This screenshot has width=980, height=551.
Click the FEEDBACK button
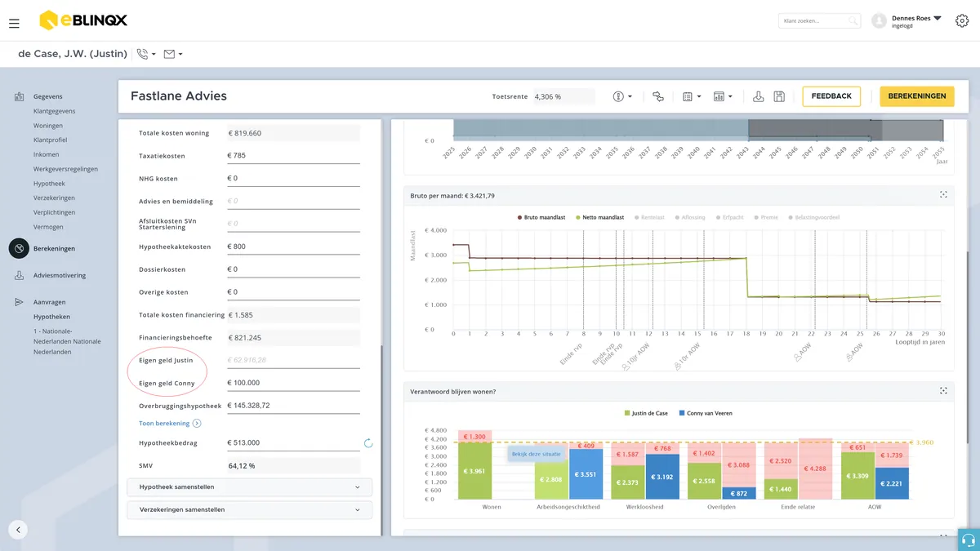[x=831, y=96]
